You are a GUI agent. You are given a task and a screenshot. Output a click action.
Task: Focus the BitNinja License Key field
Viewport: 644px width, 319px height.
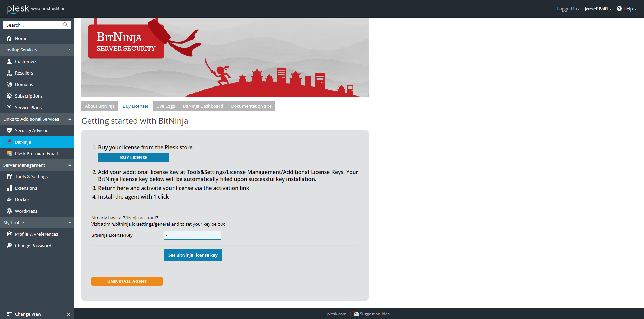point(192,235)
